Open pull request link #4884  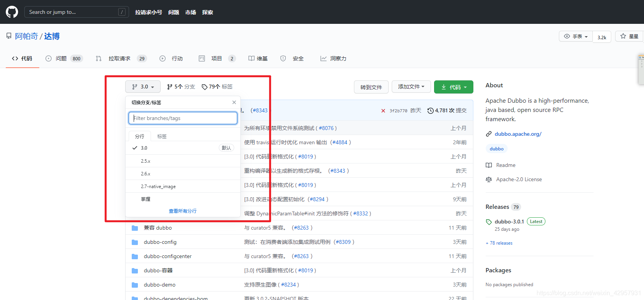pos(340,142)
